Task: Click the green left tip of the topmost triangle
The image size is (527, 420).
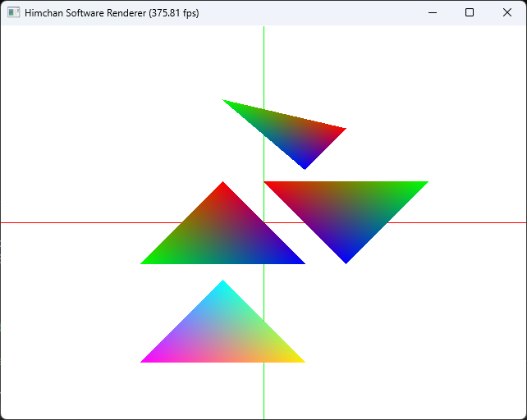Action: pos(227,102)
